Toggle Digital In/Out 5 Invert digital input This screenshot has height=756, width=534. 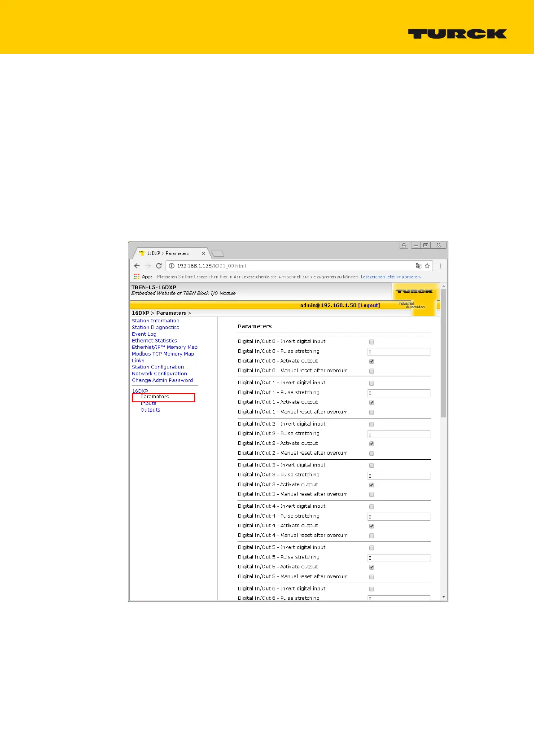tap(372, 548)
